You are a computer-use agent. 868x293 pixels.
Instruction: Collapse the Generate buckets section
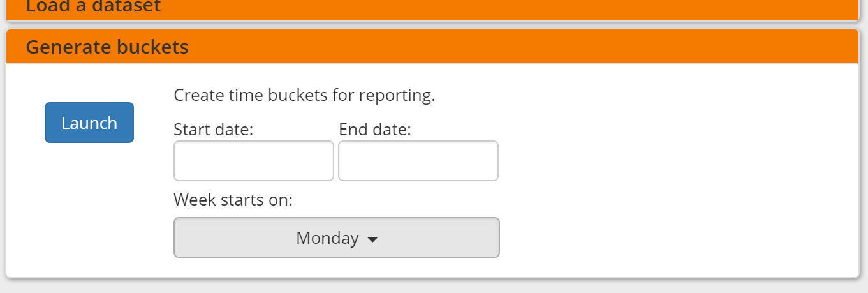click(x=107, y=47)
